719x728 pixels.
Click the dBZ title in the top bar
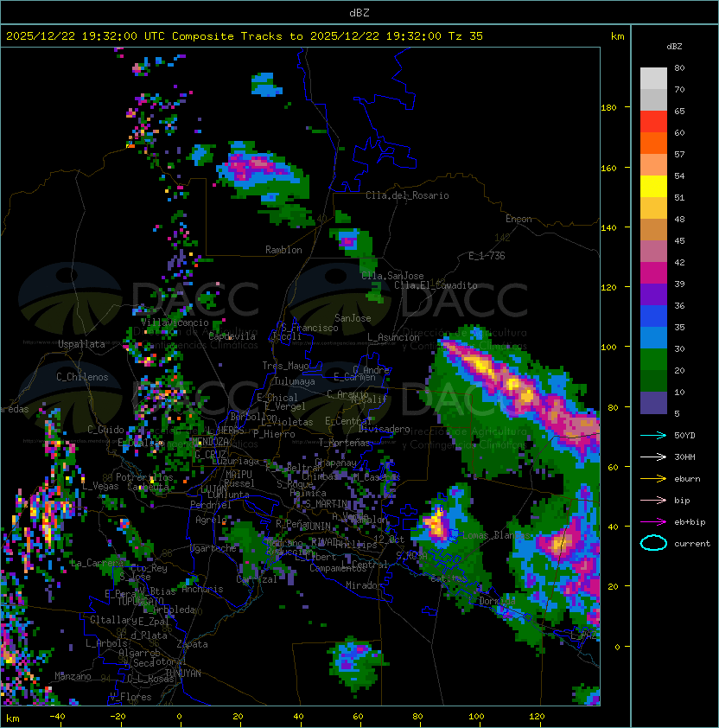pyautogui.click(x=359, y=12)
